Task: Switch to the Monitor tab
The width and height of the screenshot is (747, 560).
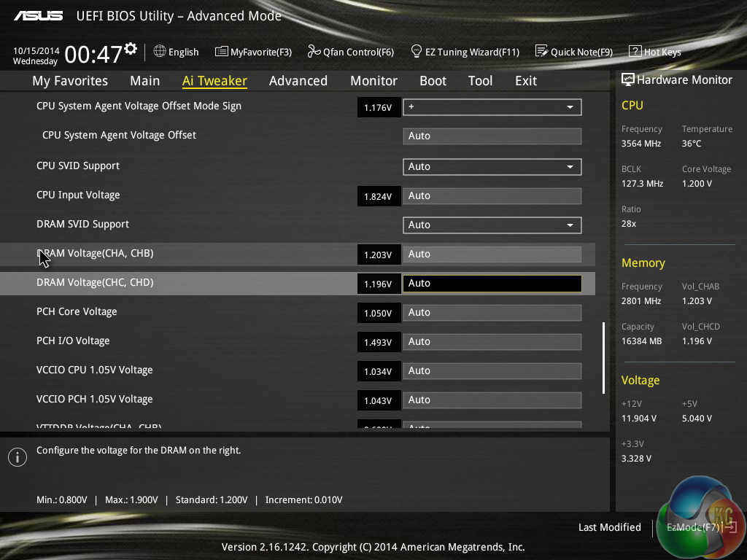Action: pyautogui.click(x=373, y=81)
